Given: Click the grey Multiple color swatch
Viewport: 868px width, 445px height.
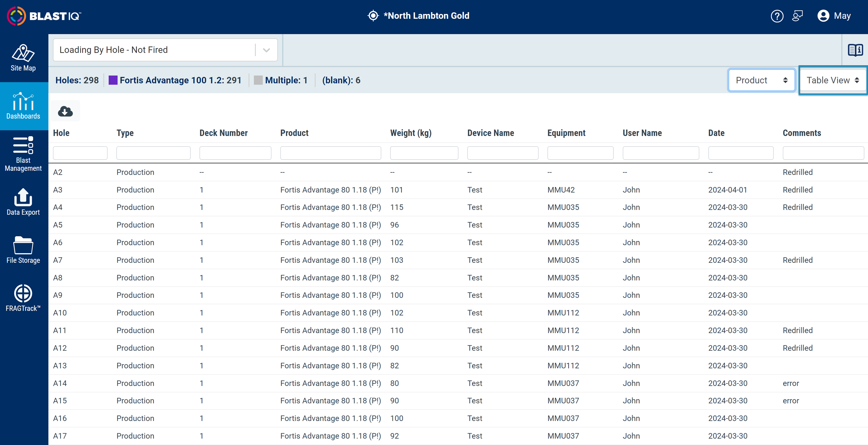Looking at the screenshot, I should (x=258, y=80).
